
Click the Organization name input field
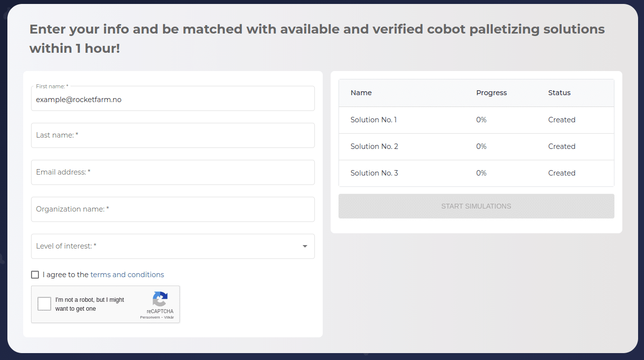click(x=172, y=209)
